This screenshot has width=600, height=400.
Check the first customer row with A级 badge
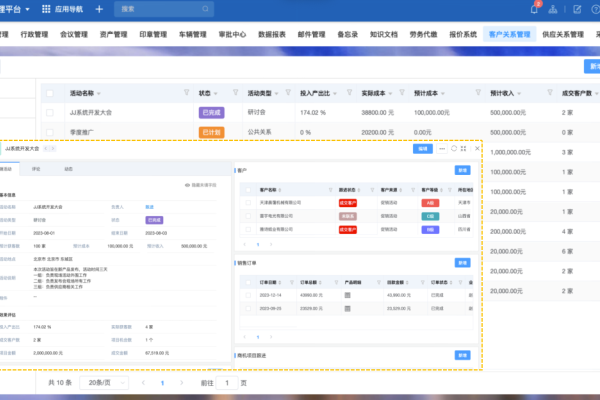(248, 203)
